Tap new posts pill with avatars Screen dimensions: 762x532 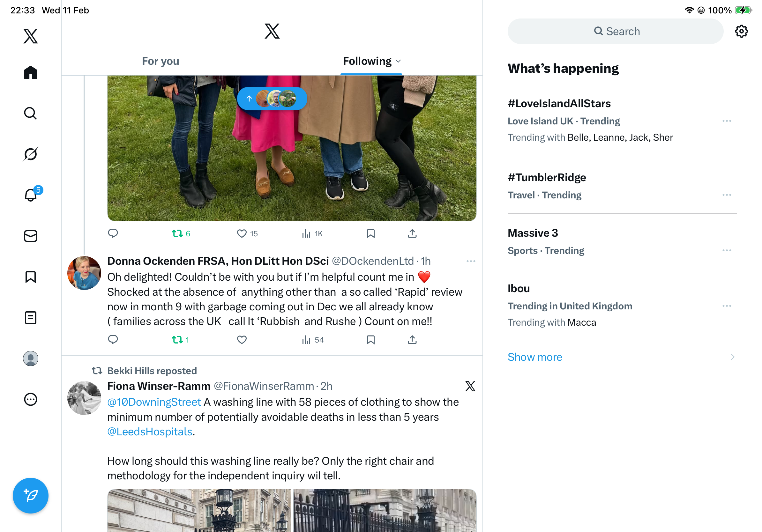pyautogui.click(x=272, y=99)
